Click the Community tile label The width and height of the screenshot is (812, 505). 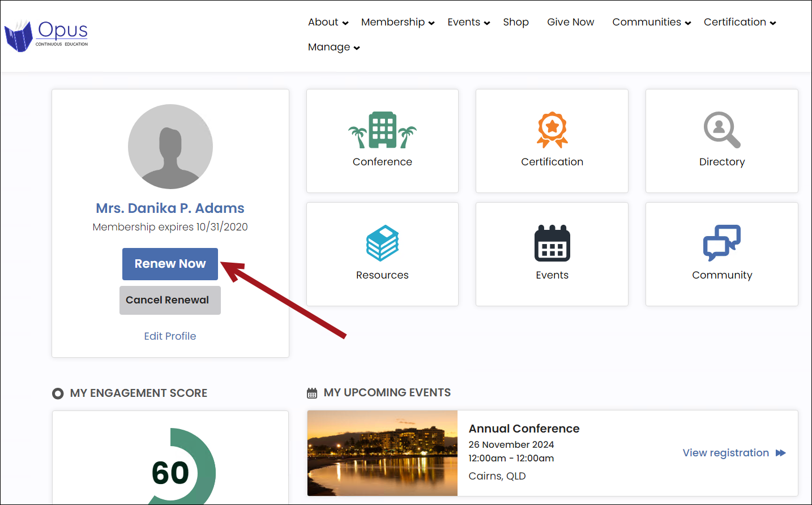[x=722, y=275]
